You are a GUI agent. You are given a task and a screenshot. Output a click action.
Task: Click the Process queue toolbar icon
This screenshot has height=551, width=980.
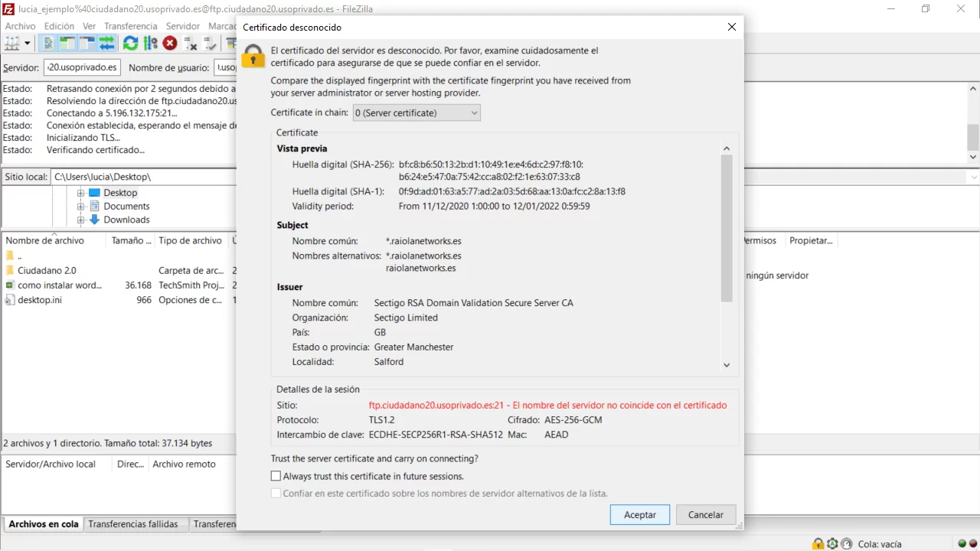pyautogui.click(x=150, y=43)
